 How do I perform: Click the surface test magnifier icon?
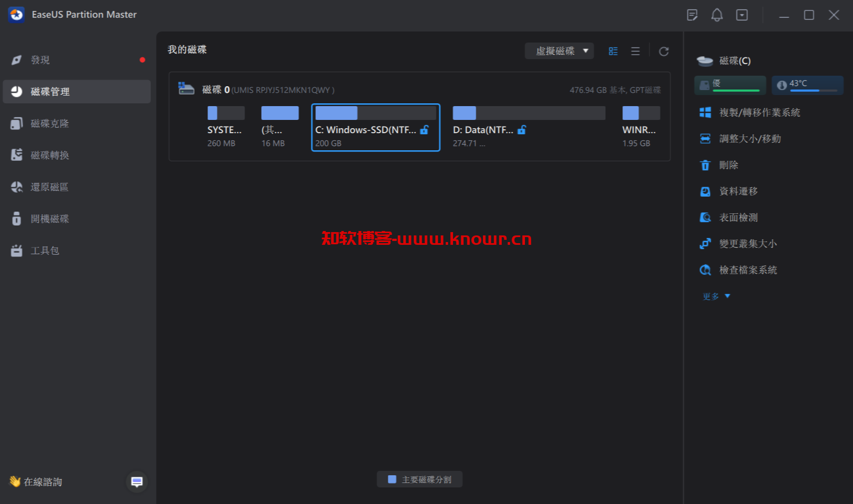tap(705, 218)
